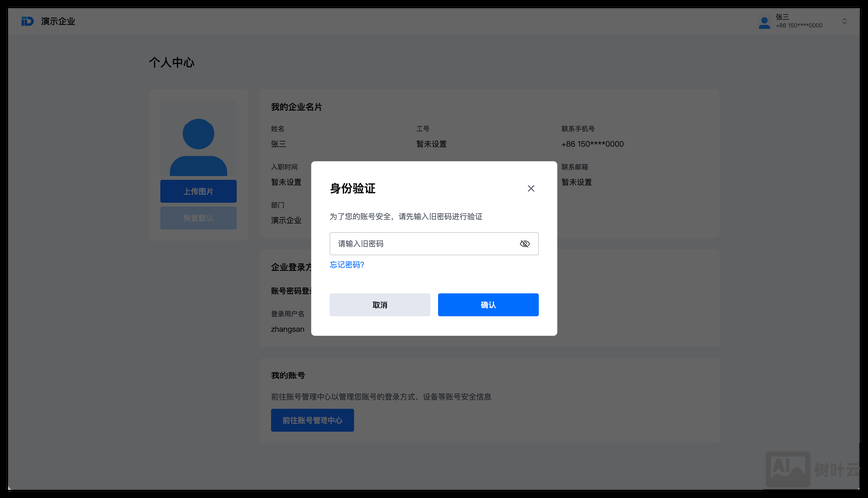Image resolution: width=868 pixels, height=498 pixels.
Task: Click the 我的账号 section heading
Action: [x=288, y=375]
